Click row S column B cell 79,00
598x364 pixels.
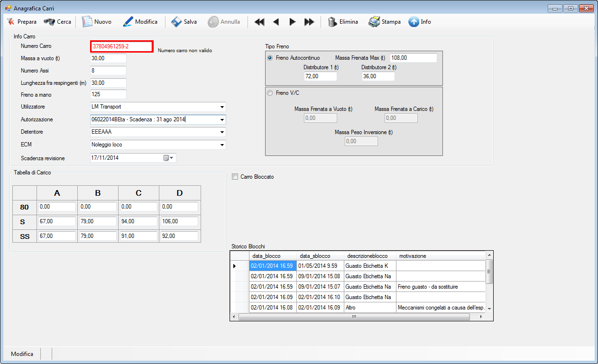98,221
